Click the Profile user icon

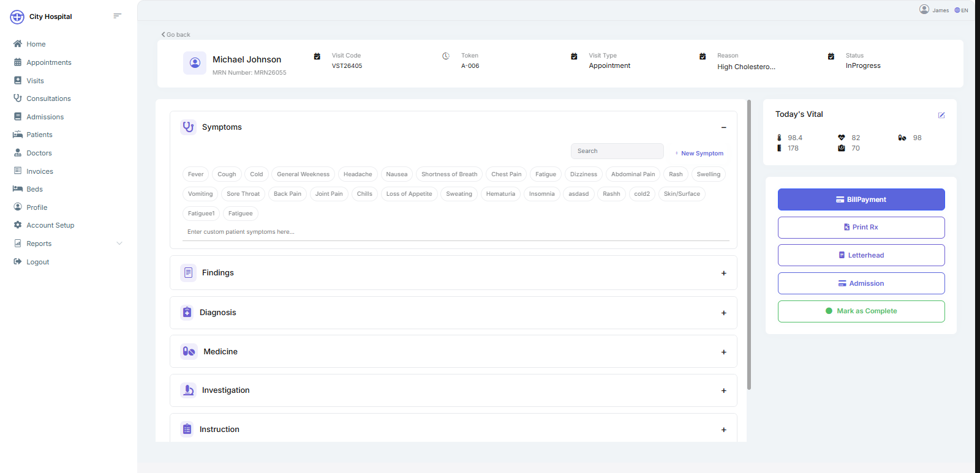click(18, 207)
